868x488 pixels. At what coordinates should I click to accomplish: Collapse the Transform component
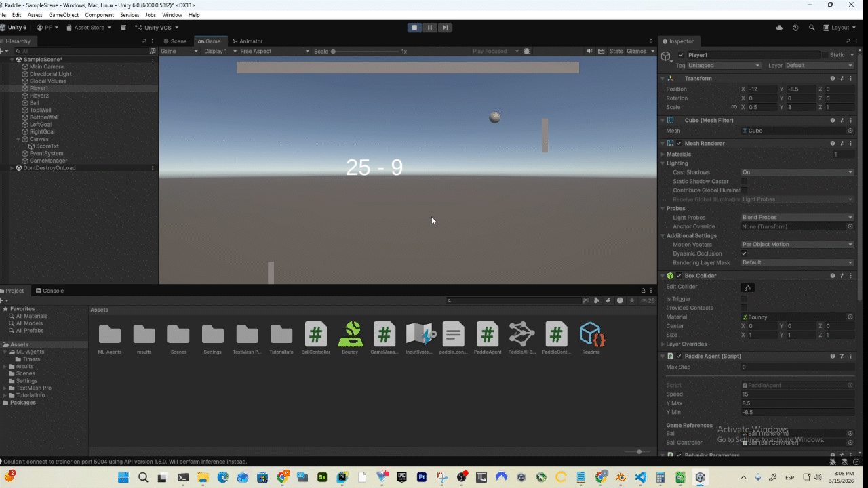click(663, 78)
